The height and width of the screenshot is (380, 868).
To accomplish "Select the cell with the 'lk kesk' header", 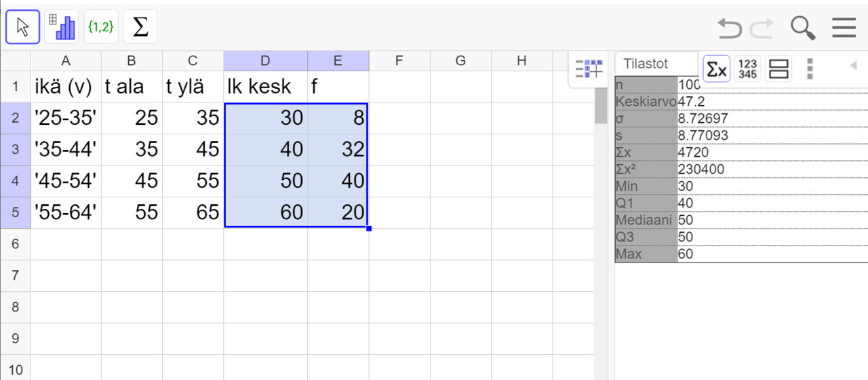I will pyautogui.click(x=265, y=87).
